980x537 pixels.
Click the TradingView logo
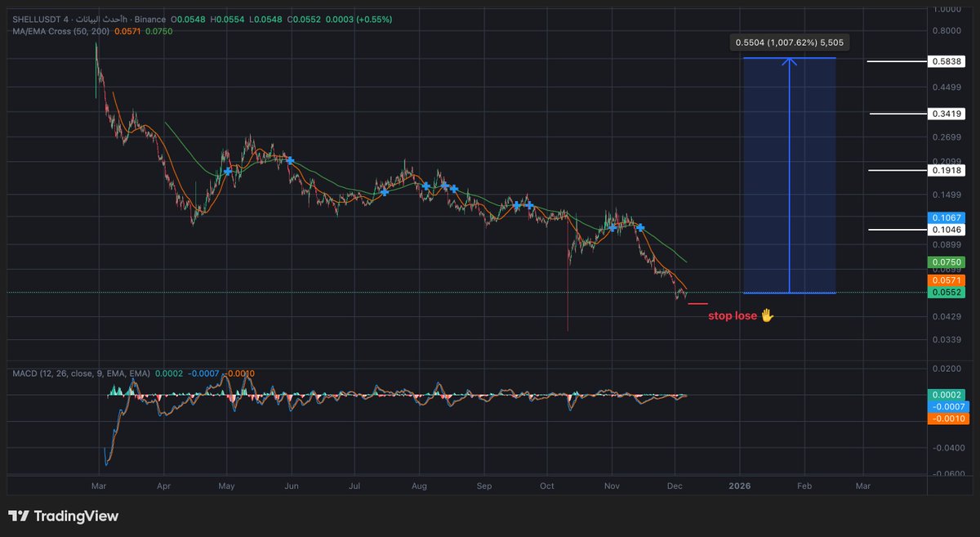64,516
